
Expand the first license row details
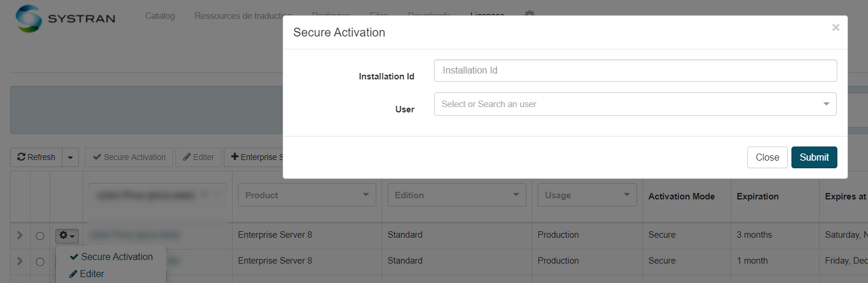click(19, 235)
